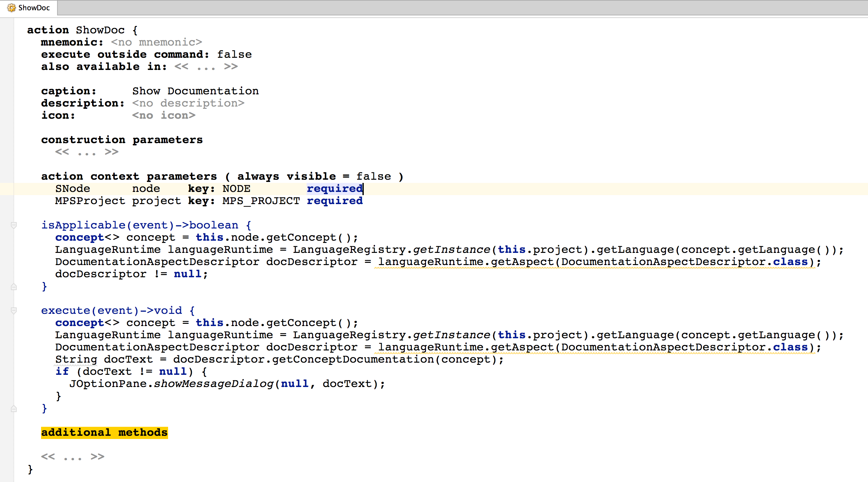This screenshot has width=868, height=482.
Task: Click 'required' on the MPSProject line
Action: (x=334, y=201)
